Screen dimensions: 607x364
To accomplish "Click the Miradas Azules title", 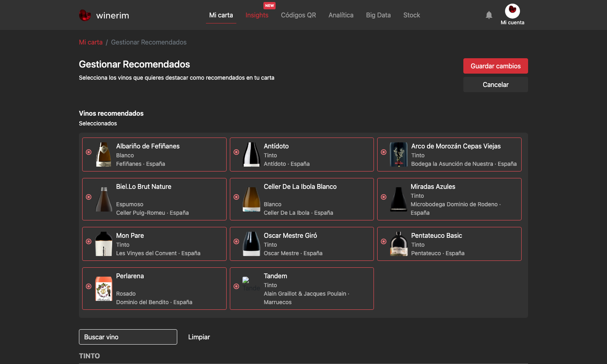I will pos(433,186).
